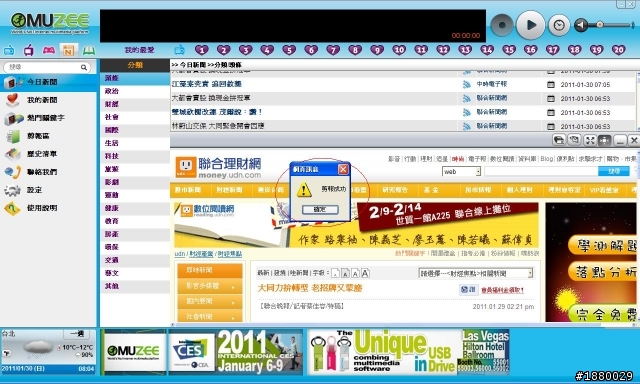Open 歷史清單 in sidebar

click(48, 154)
